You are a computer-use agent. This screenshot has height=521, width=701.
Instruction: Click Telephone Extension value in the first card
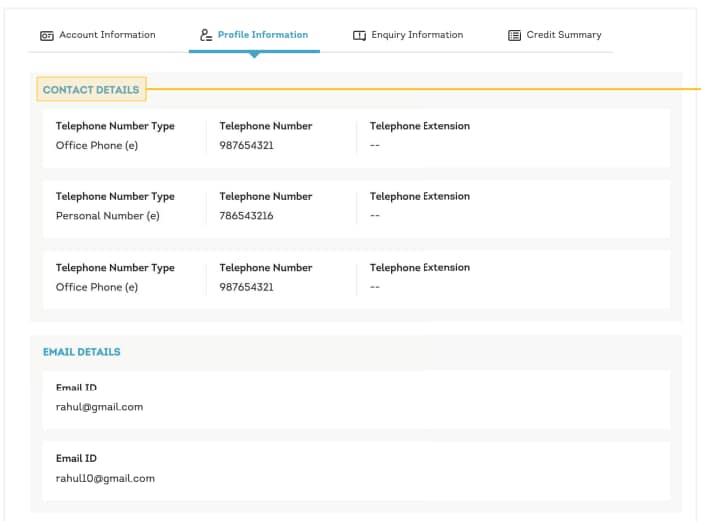[375, 145]
